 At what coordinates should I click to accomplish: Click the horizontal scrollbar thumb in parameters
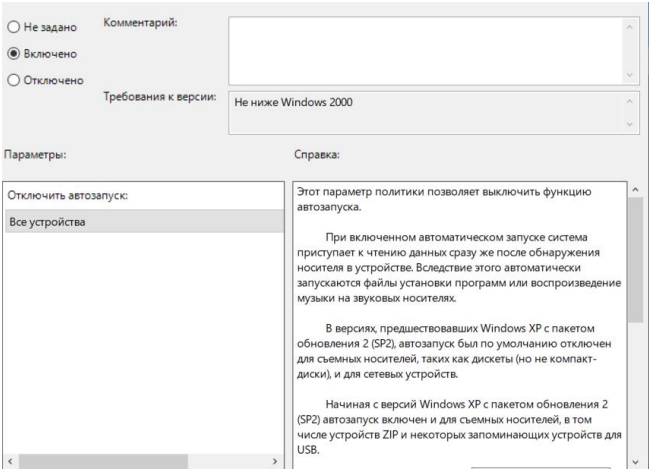pos(103,461)
